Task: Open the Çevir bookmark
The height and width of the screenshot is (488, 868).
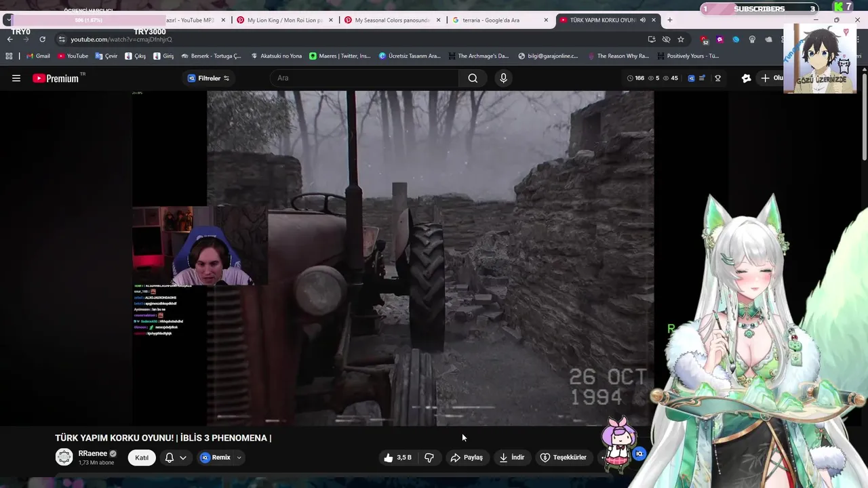Action: pyautogui.click(x=106, y=56)
